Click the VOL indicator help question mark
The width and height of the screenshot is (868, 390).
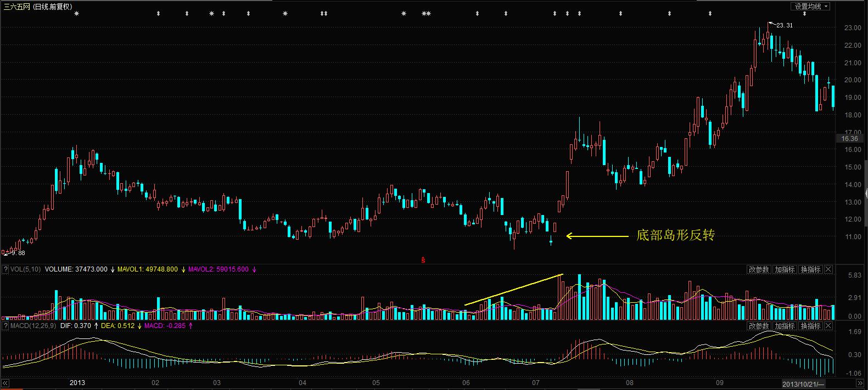click(5, 269)
